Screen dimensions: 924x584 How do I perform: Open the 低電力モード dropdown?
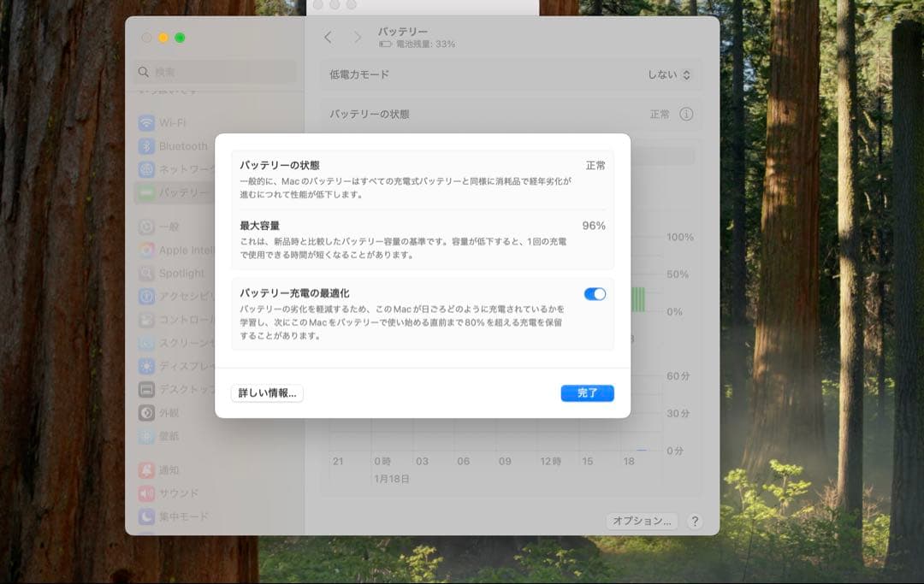pos(676,74)
